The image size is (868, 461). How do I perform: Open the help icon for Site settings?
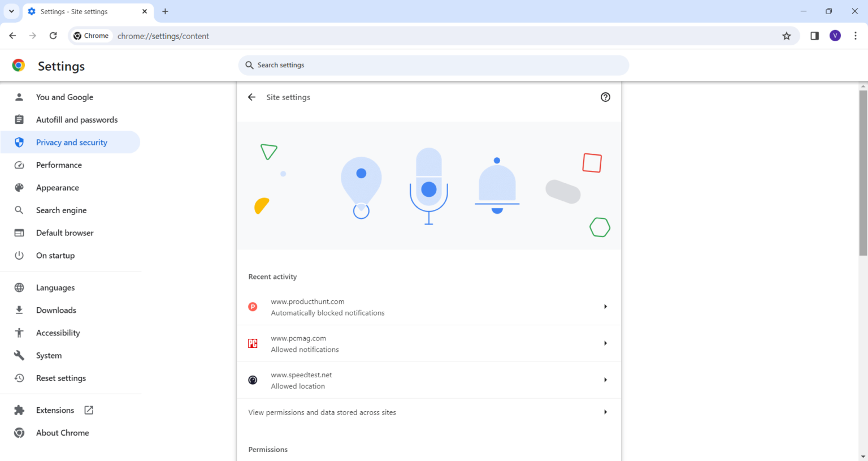(605, 97)
